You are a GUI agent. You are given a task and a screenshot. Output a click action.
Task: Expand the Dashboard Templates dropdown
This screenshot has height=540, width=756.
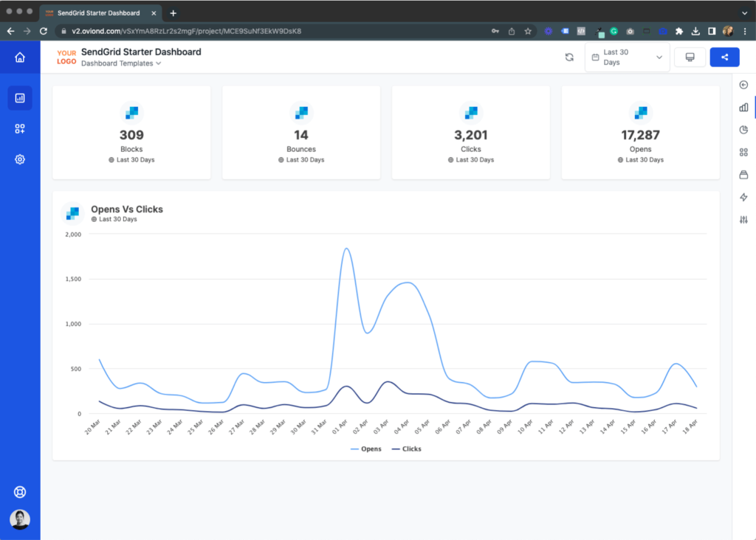(x=121, y=63)
